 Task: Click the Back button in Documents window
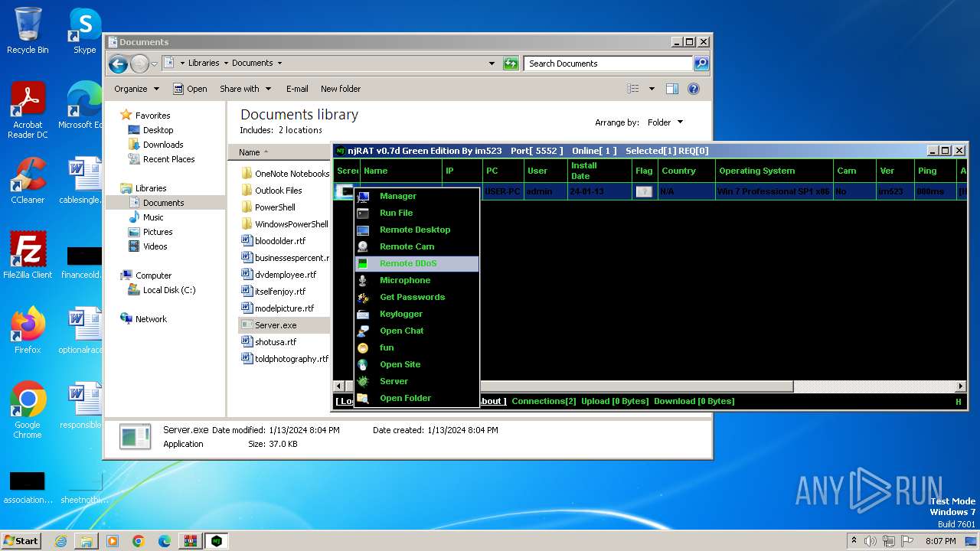[118, 64]
